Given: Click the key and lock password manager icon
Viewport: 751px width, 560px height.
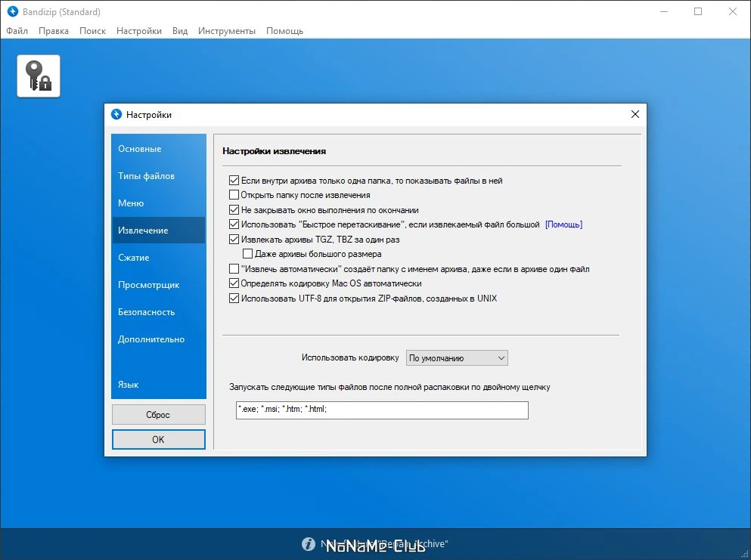Looking at the screenshot, I should (x=39, y=76).
